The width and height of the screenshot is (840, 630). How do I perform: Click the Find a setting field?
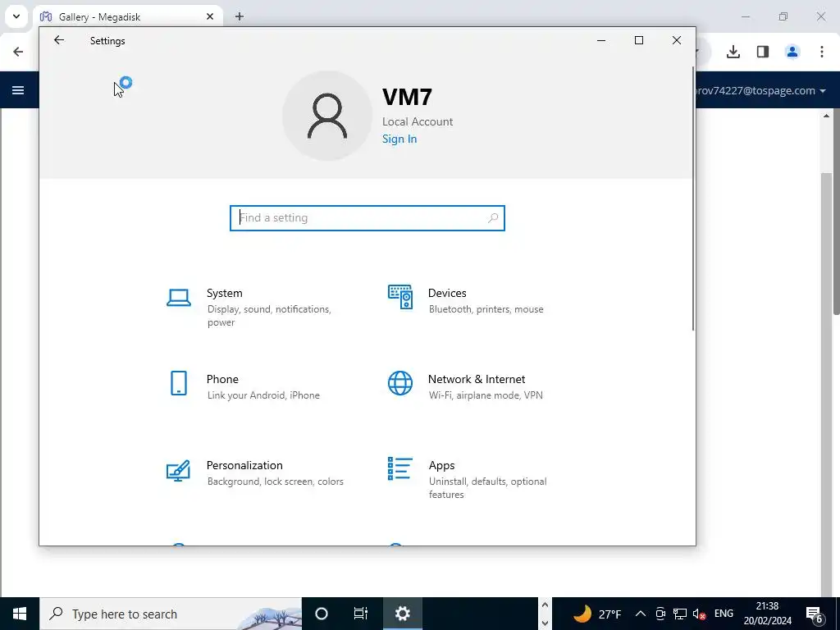click(367, 218)
